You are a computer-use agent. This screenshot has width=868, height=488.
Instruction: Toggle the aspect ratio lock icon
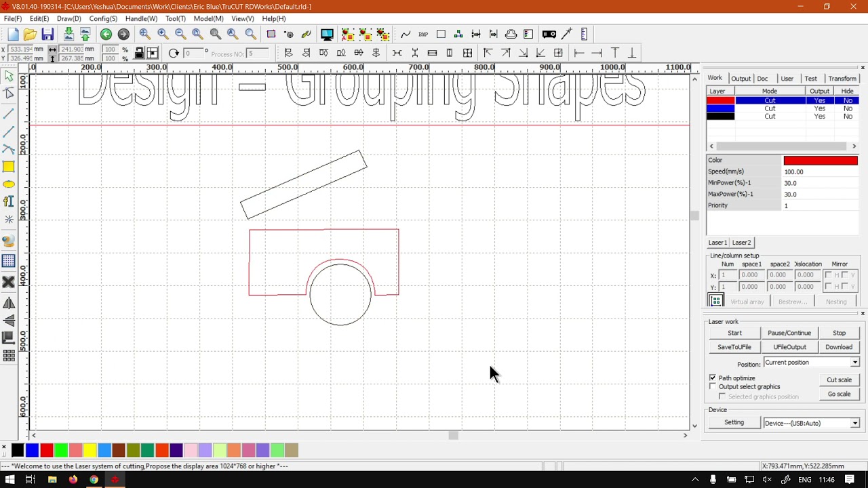click(139, 53)
